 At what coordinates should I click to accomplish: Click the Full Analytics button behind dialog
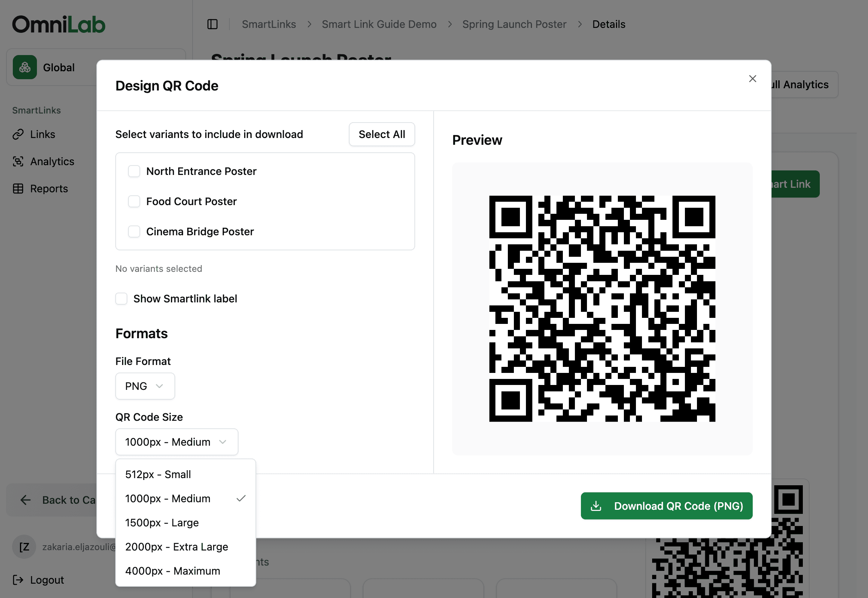pos(804,84)
